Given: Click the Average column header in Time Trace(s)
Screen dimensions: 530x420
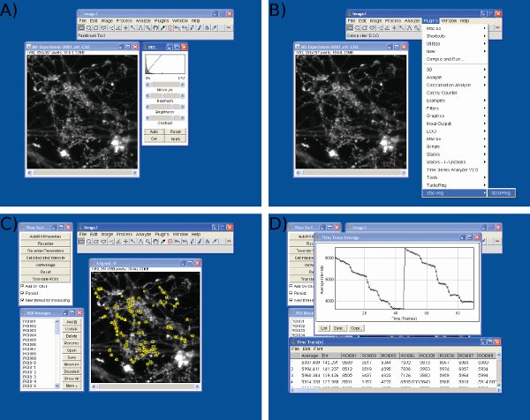Looking at the screenshot, I should [x=310, y=356].
